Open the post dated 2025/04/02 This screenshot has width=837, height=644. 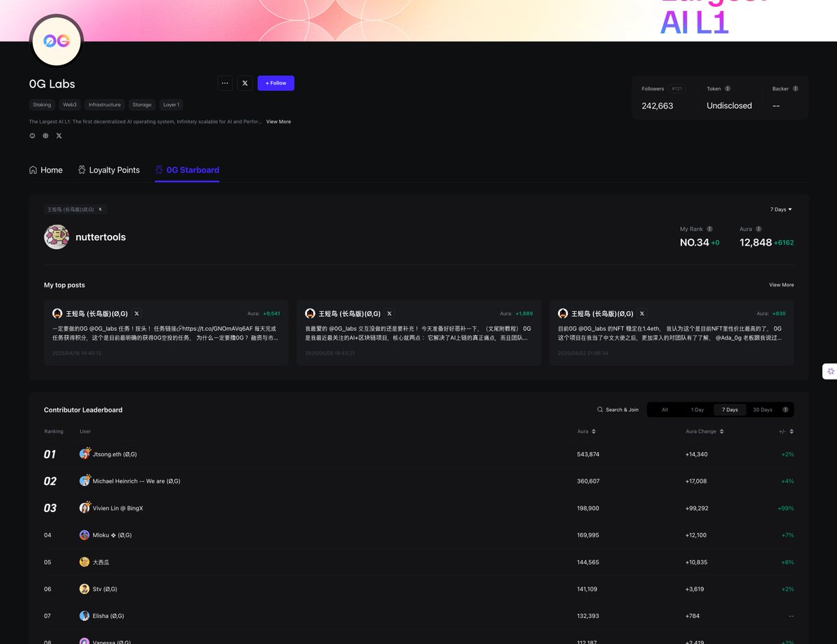672,333
